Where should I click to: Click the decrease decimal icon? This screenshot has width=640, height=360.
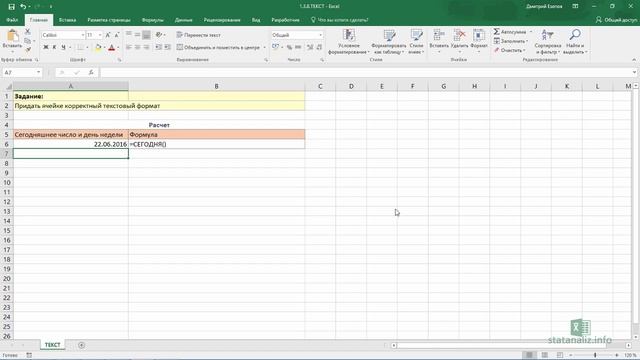(x=319, y=47)
